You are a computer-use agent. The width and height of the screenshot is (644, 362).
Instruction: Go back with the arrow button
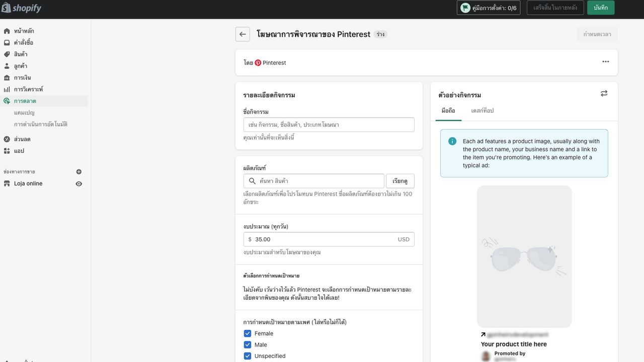243,34
